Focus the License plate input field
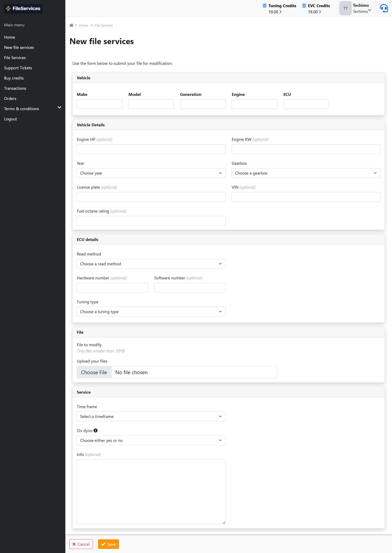 tap(151, 197)
